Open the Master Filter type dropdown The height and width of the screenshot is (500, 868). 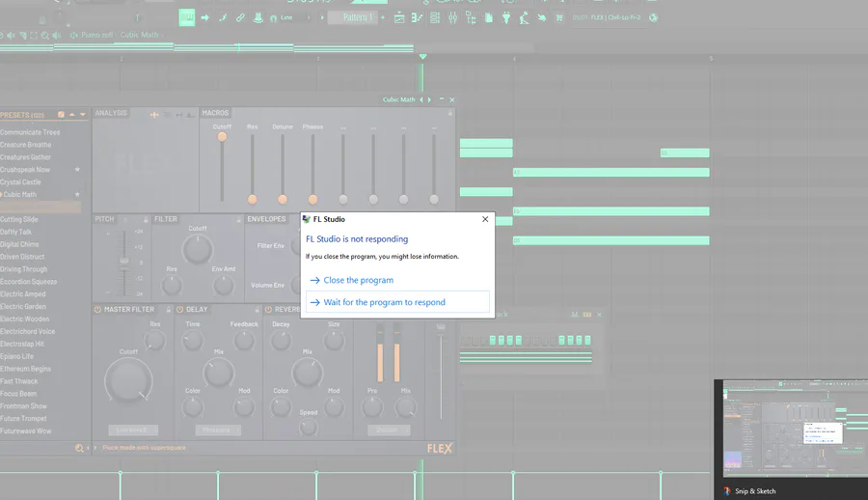point(133,431)
